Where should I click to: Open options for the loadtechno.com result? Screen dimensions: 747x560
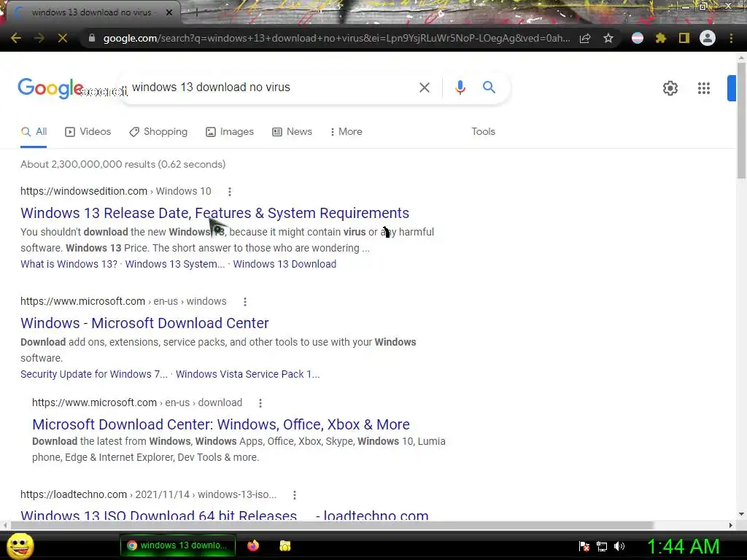(x=295, y=495)
